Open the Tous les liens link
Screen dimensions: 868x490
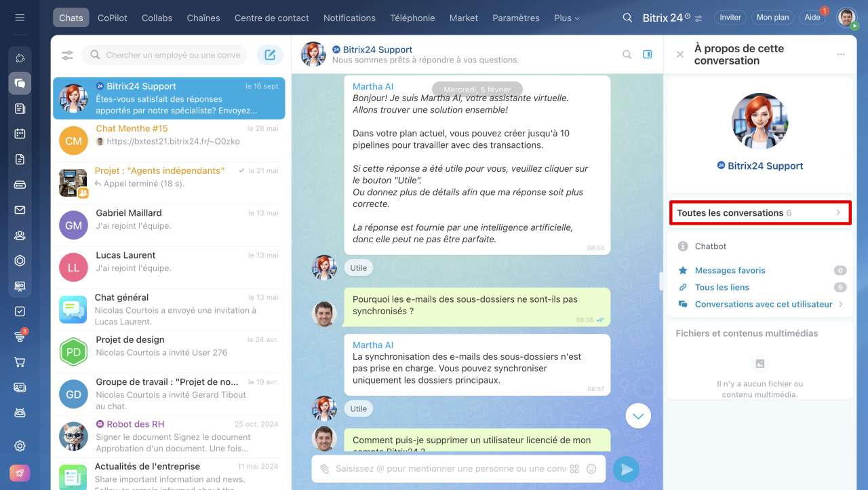click(x=722, y=287)
